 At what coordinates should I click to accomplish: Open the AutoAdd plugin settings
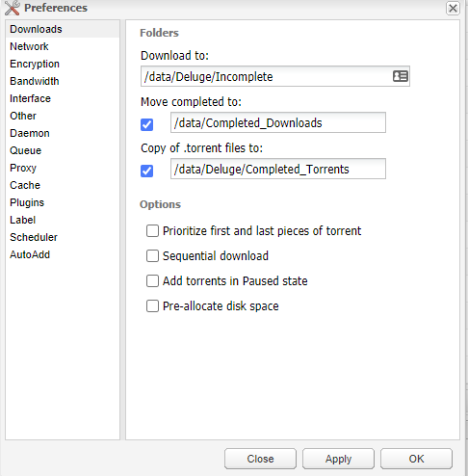(63, 254)
